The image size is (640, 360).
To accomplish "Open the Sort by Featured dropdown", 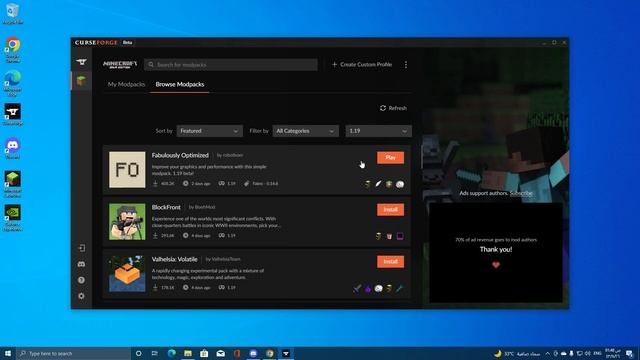I will pyautogui.click(x=209, y=131).
